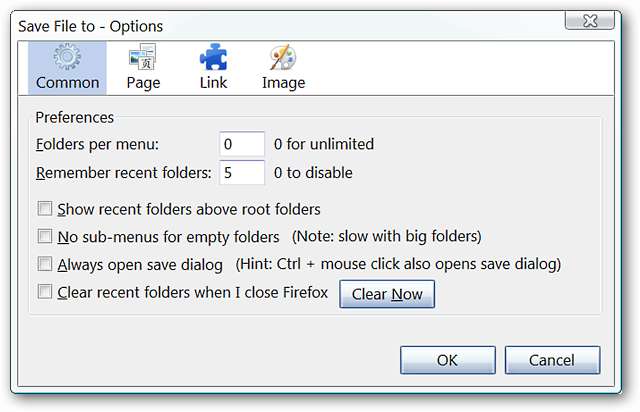The height and width of the screenshot is (412, 640).
Task: Toggle Always open save dialog checkbox
Action: (45, 265)
